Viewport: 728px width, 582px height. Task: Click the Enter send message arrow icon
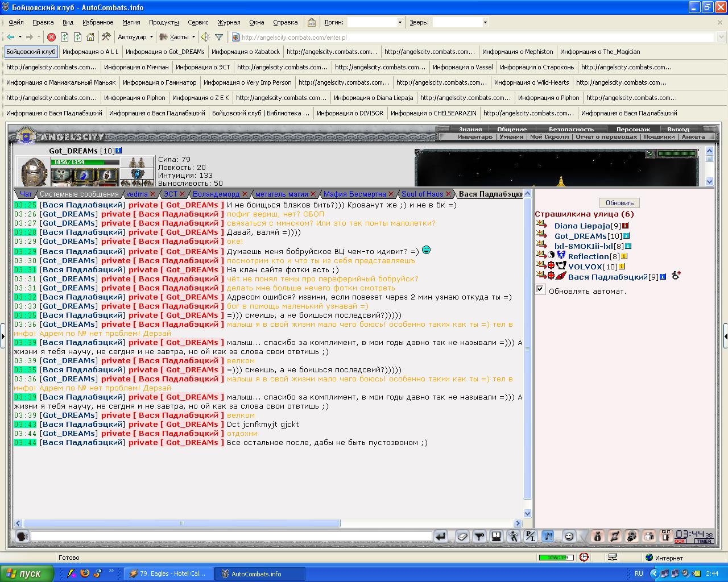pyautogui.click(x=441, y=536)
